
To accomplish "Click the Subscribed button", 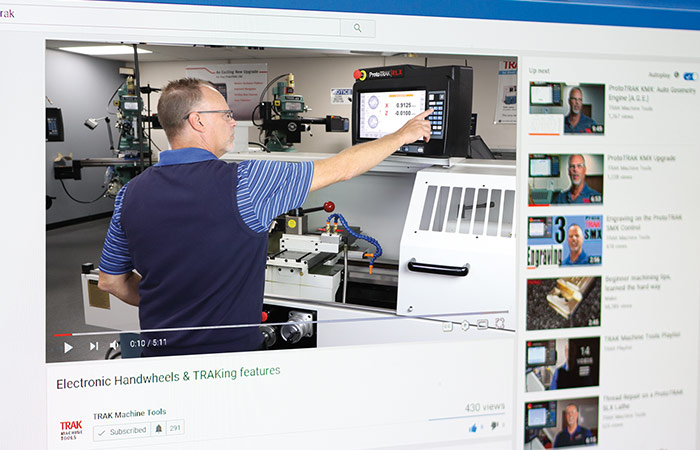I will 122,432.
